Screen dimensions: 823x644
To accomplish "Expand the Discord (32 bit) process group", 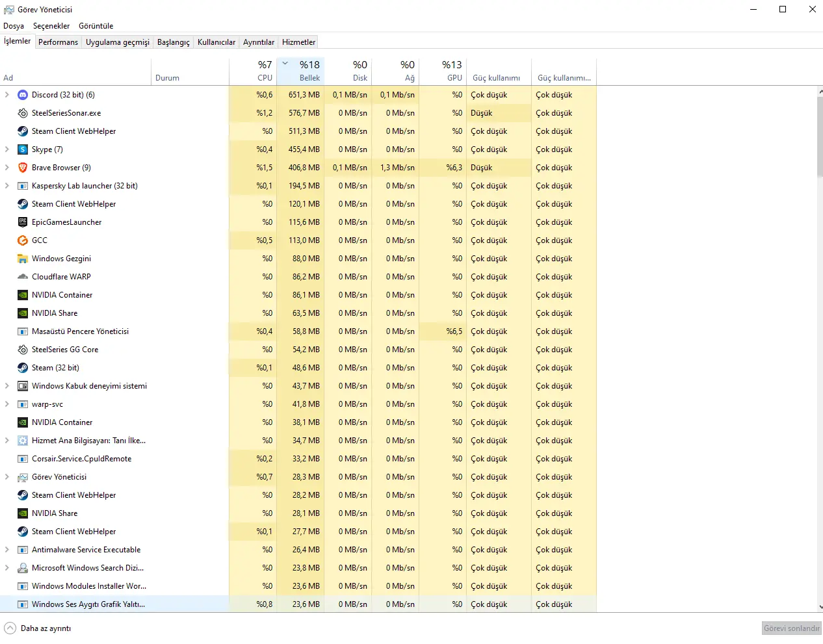I will 7,95.
